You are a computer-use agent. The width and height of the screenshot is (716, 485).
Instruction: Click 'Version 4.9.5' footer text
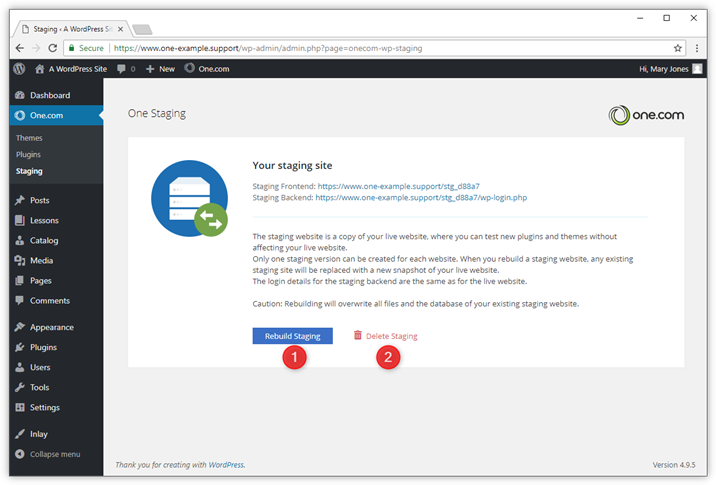[x=674, y=464]
